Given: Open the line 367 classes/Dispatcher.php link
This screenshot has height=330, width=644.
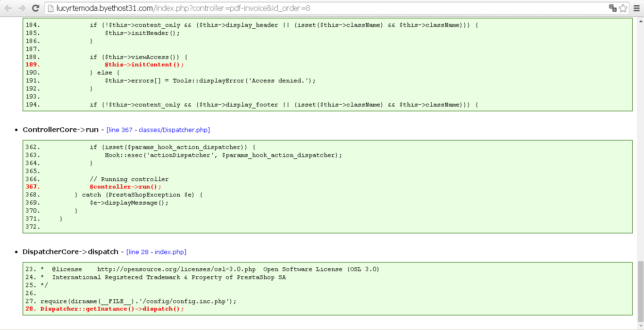Looking at the screenshot, I should click(158, 130).
